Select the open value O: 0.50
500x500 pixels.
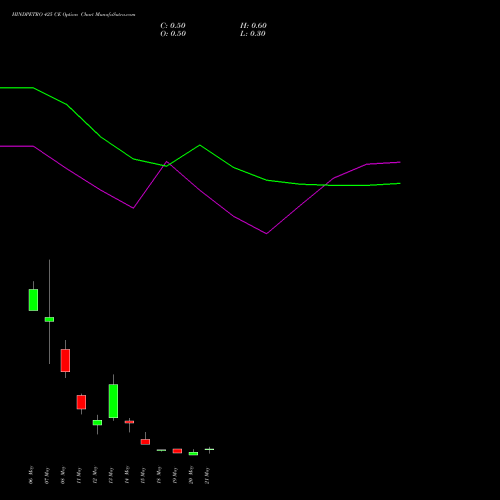click(x=173, y=34)
